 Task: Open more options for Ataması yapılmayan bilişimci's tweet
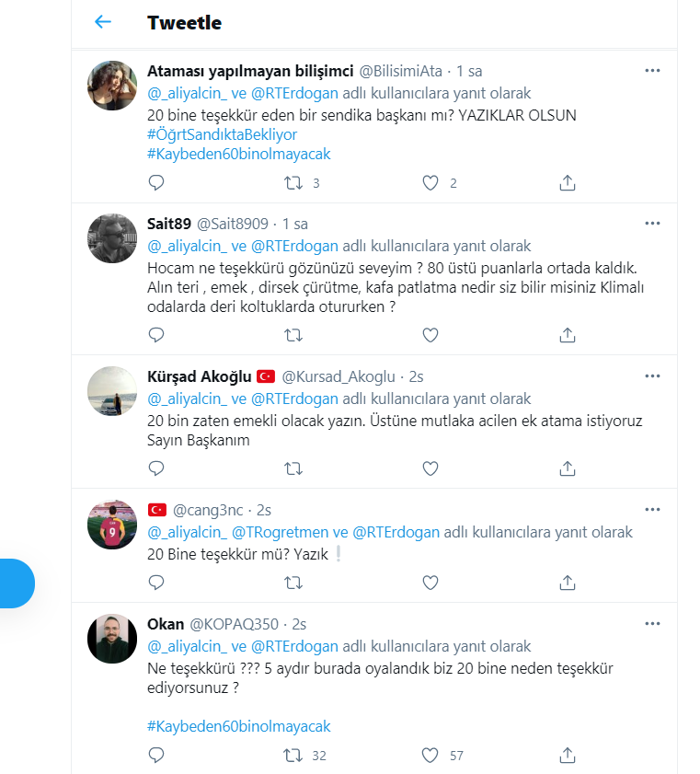(x=652, y=71)
